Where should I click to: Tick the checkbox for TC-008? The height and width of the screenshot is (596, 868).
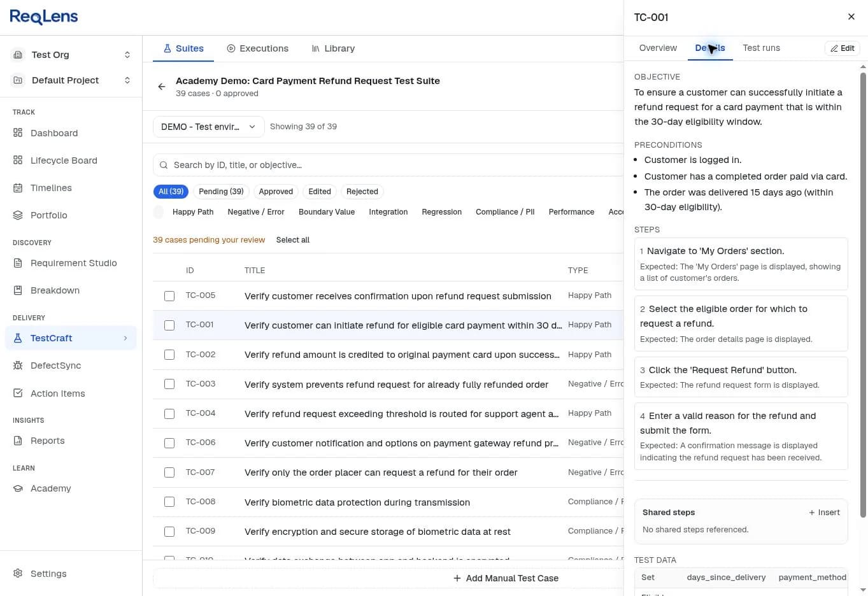(x=169, y=502)
